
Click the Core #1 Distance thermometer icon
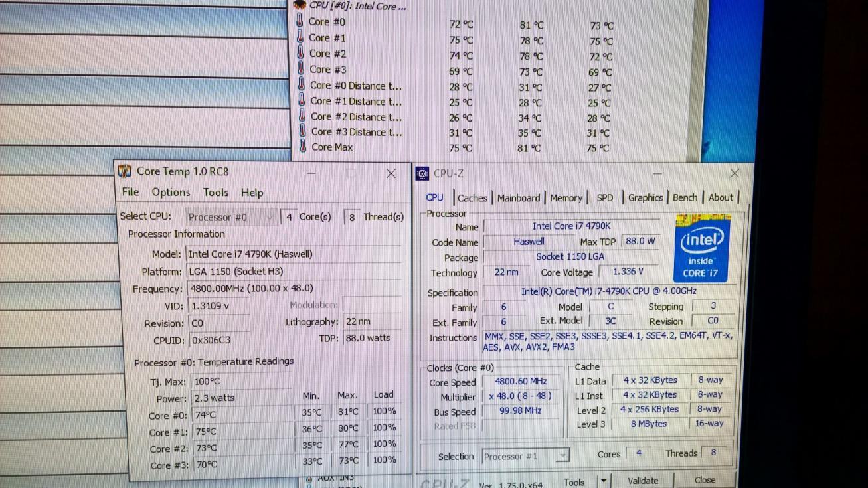302,100
